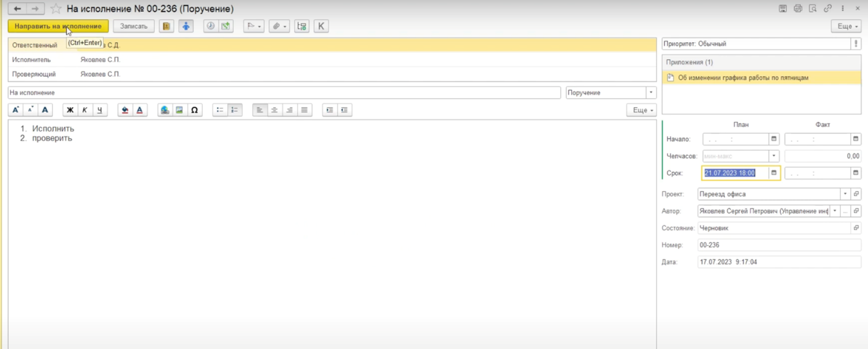
Task: Add to favorites with the star icon
Action: click(56, 9)
